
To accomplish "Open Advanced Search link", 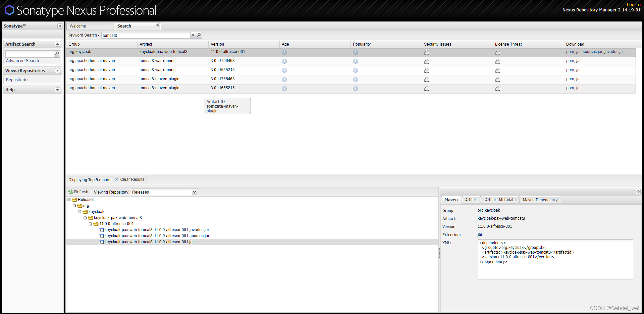I will [22, 61].
